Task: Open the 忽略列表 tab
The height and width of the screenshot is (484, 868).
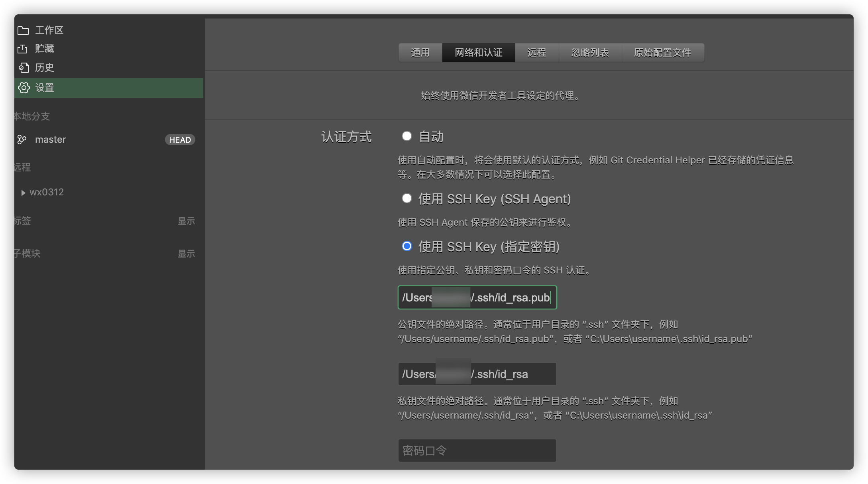Action: (x=590, y=53)
